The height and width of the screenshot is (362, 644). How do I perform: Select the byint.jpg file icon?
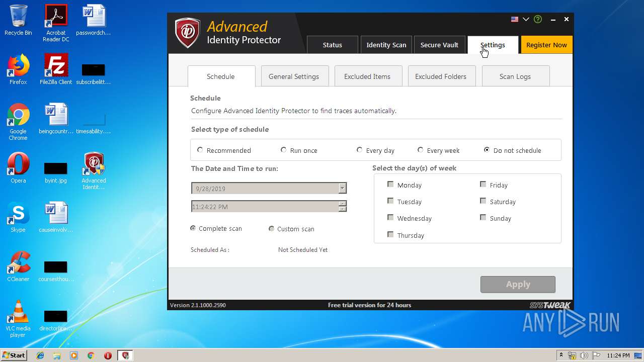[56, 172]
